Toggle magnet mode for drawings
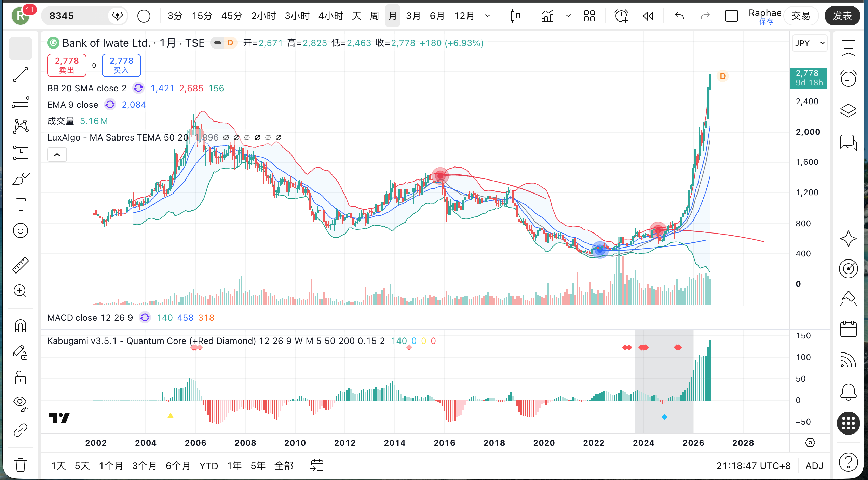 tap(21, 326)
